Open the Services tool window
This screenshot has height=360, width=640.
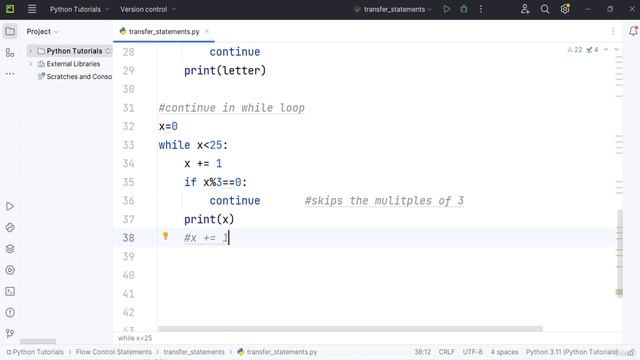[10, 270]
